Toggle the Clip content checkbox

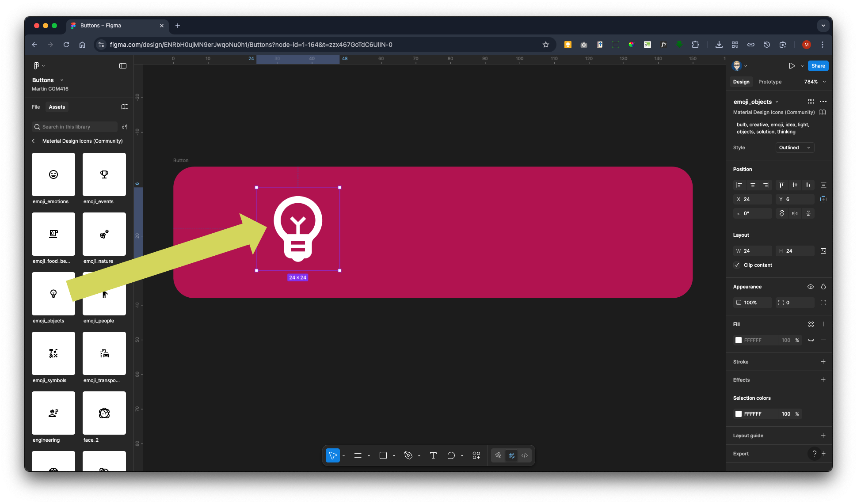[737, 265]
